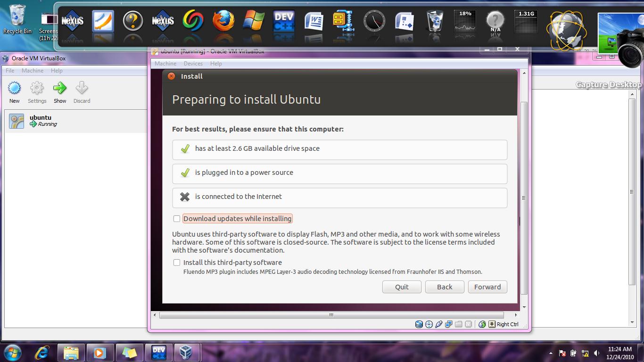Click the VirtualBox cube taskbar button

[x=187, y=353]
